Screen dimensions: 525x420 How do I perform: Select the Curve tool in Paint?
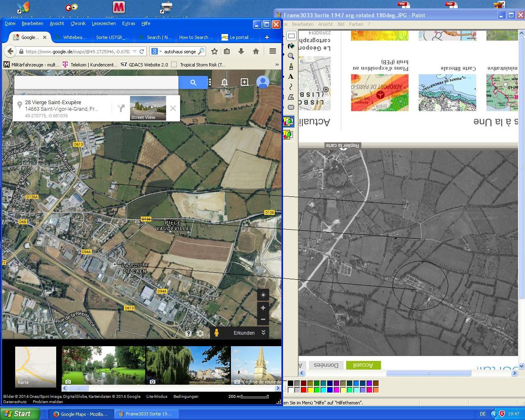click(291, 87)
